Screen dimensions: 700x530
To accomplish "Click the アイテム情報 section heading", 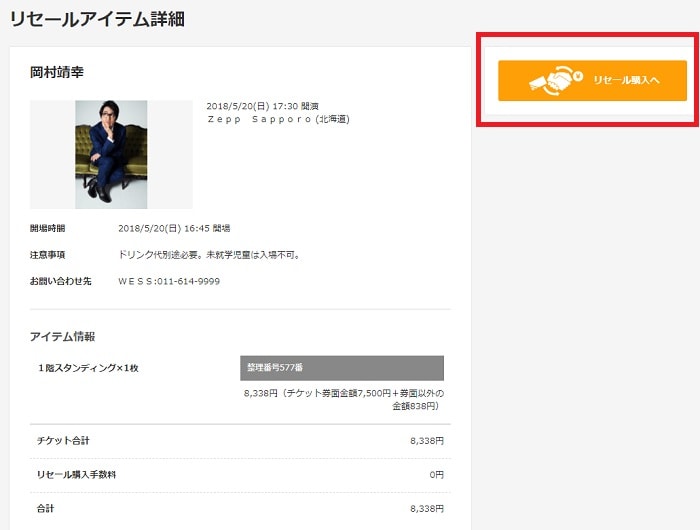I will pos(62,336).
